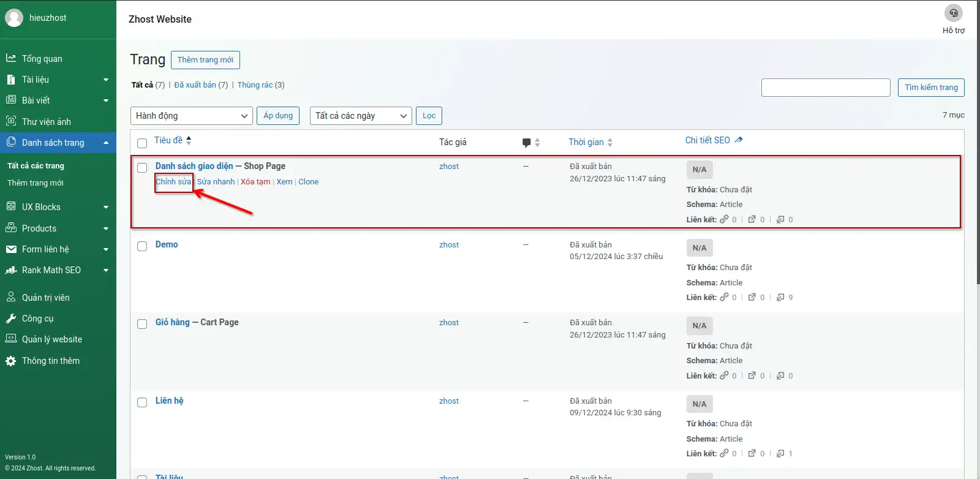
Task: Check the Liên hệ row checkbox
Action: [x=142, y=402]
